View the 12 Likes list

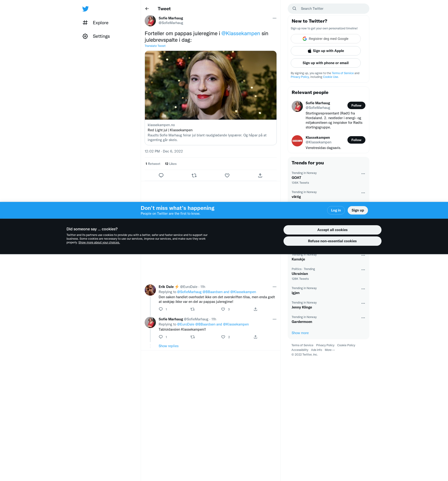[x=171, y=164]
